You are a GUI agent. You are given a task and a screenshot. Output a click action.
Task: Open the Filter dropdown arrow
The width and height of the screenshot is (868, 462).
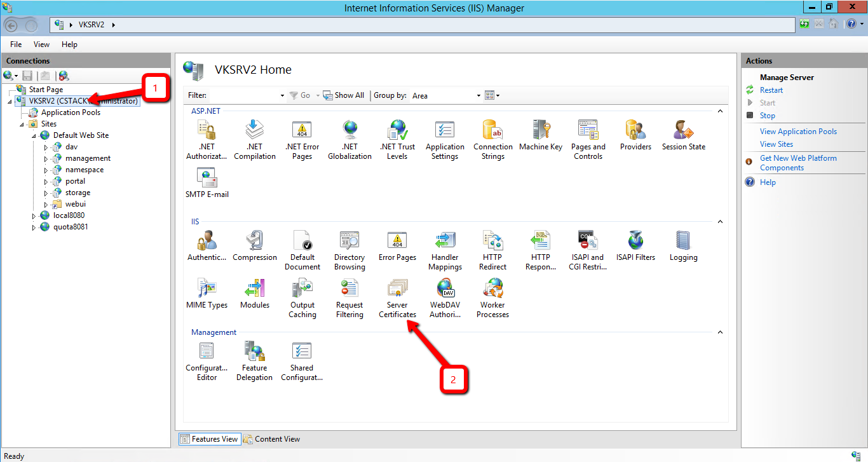[x=282, y=96]
